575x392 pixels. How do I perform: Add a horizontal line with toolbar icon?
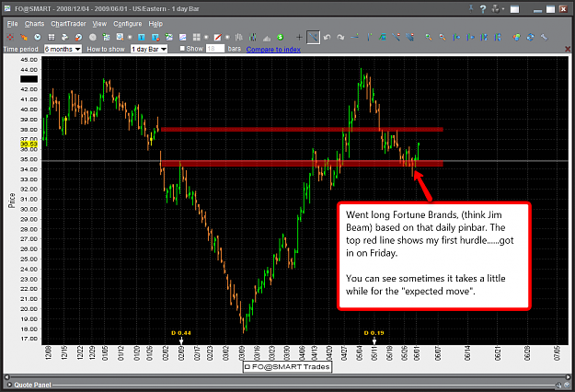click(354, 37)
